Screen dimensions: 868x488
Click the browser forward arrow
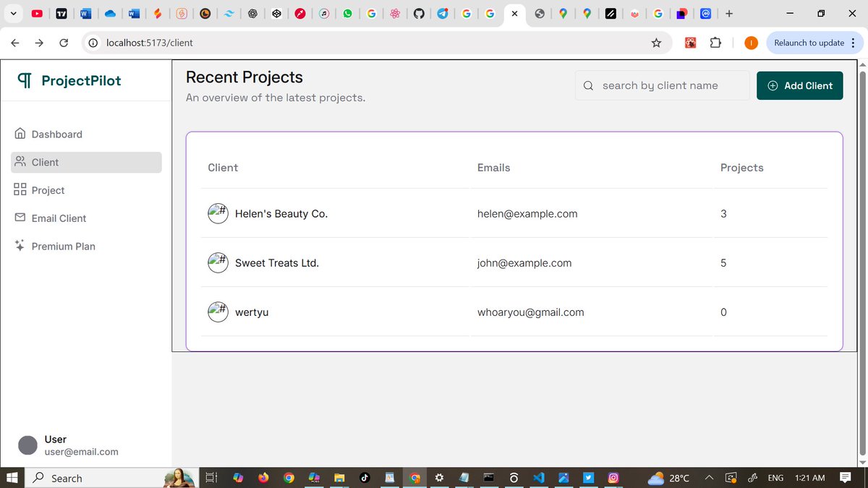[x=39, y=43]
